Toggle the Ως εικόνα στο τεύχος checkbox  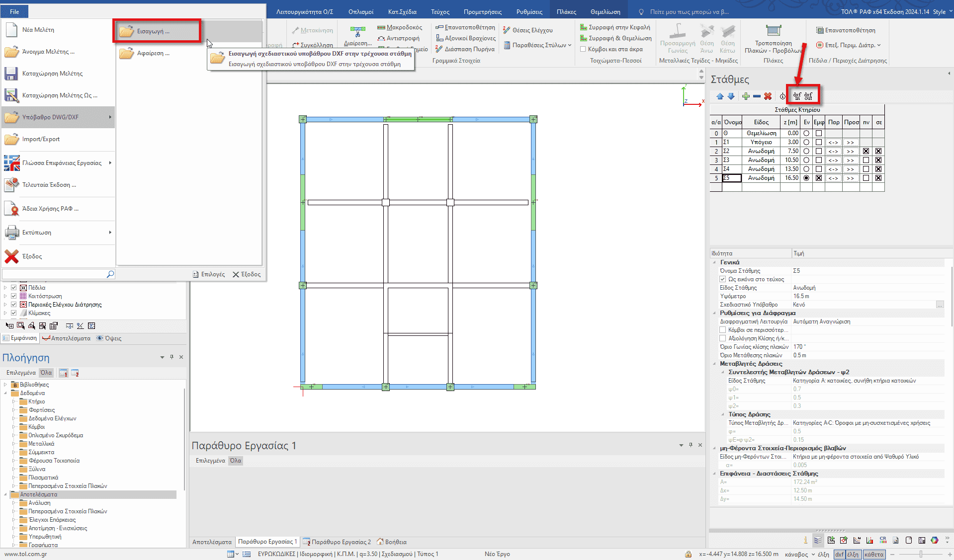coord(723,279)
